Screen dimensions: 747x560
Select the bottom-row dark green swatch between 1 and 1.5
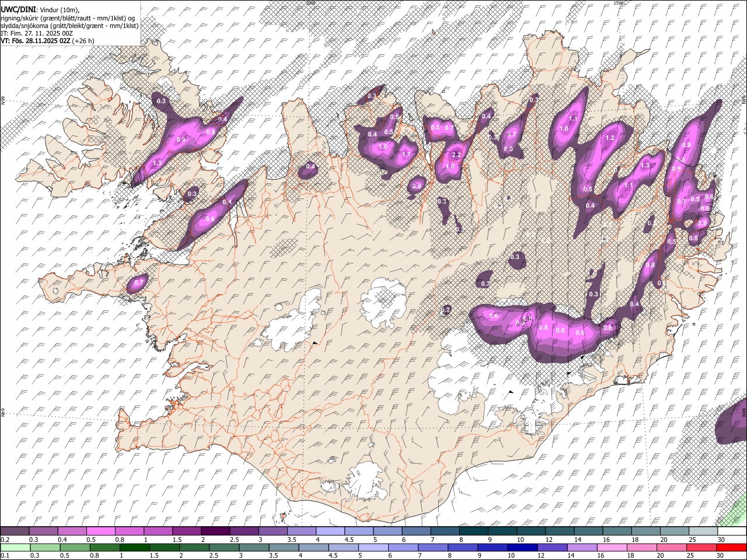click(x=135, y=547)
